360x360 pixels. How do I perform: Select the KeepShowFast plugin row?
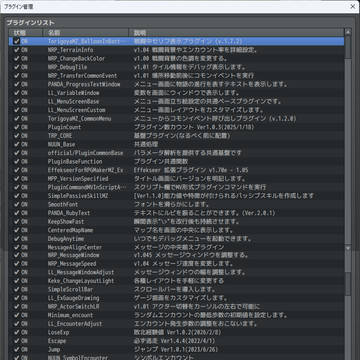[177, 221]
